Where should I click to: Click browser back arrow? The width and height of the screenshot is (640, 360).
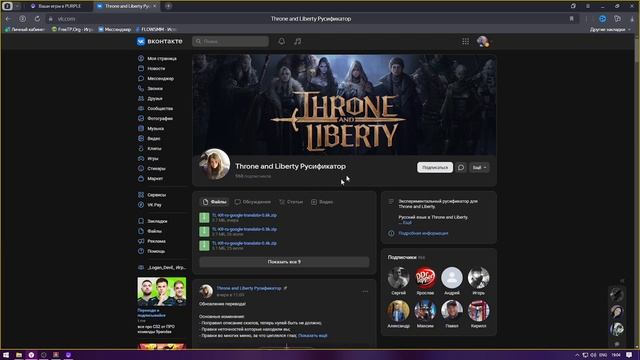8,19
